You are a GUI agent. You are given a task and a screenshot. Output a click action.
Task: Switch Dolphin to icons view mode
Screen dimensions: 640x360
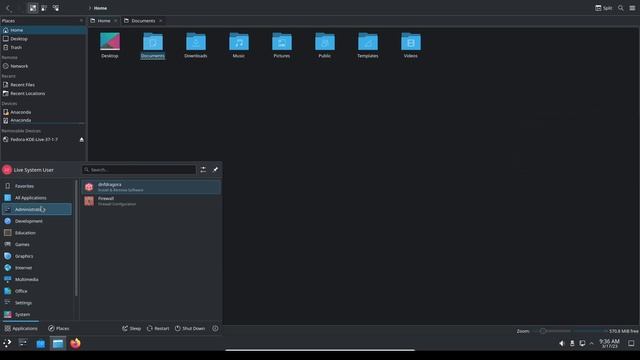pyautogui.click(x=33, y=8)
